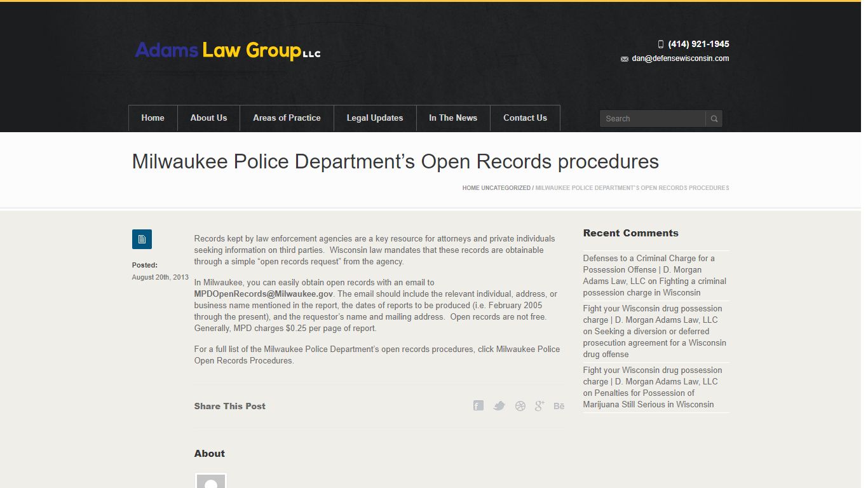
Task: Click the search magnifier button
Action: pos(714,119)
